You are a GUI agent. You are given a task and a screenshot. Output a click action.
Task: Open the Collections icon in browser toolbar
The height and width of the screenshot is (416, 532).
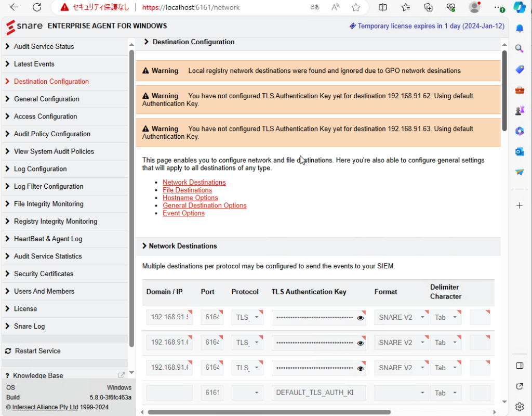tap(428, 7)
